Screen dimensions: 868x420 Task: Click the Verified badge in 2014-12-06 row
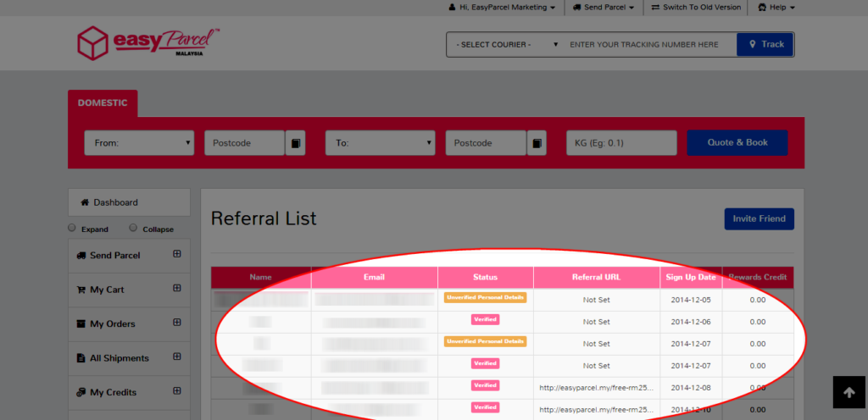pyautogui.click(x=485, y=319)
